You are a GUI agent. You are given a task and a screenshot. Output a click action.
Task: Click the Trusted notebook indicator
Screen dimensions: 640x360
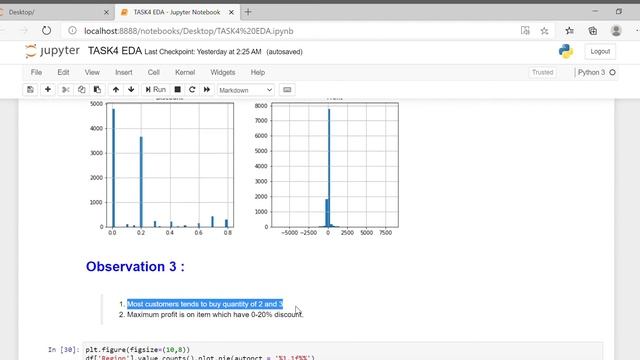(542, 72)
